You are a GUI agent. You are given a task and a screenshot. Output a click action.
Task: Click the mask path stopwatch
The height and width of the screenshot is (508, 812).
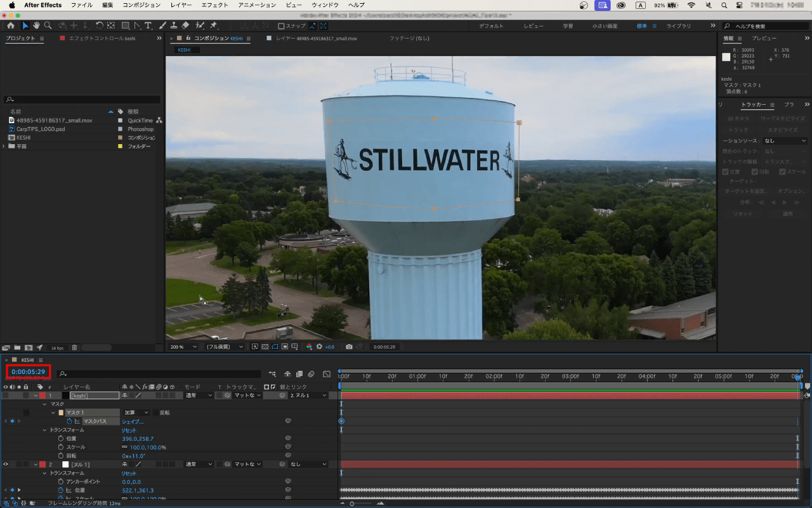click(70, 421)
